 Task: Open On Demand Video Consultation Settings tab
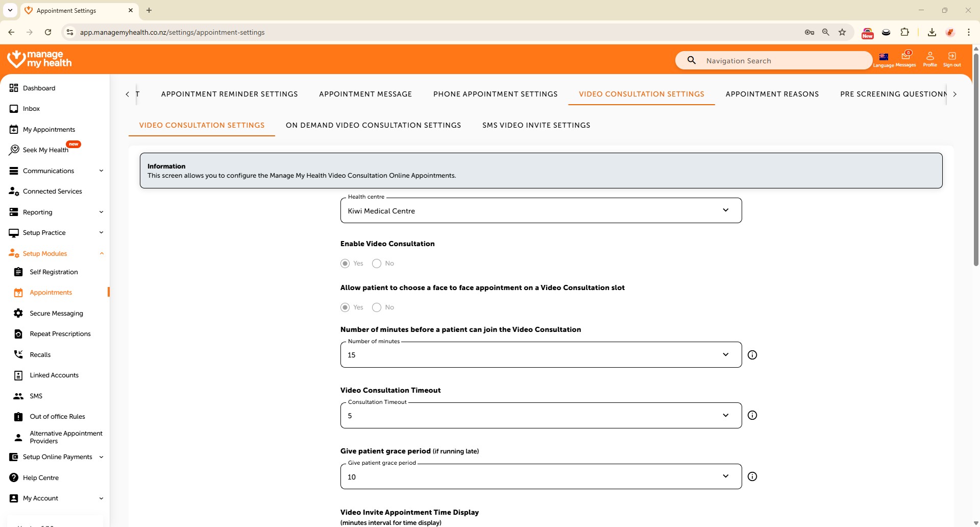(x=373, y=125)
